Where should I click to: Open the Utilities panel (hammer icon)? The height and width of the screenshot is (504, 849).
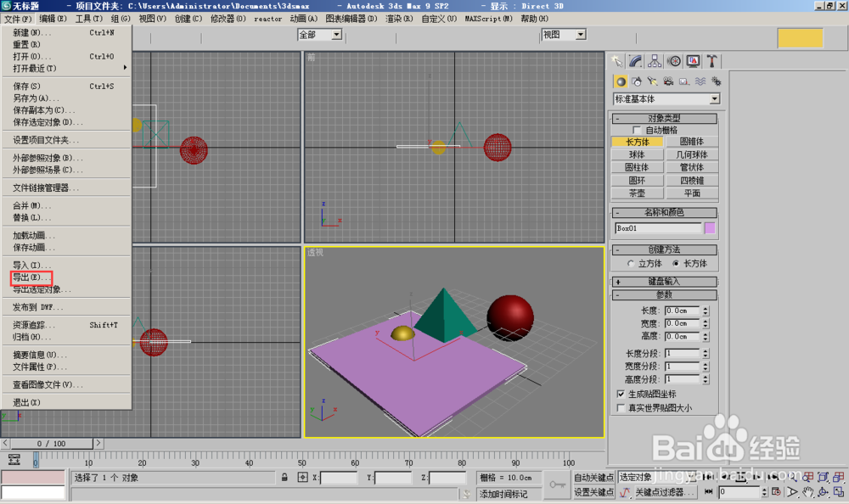[x=713, y=61]
